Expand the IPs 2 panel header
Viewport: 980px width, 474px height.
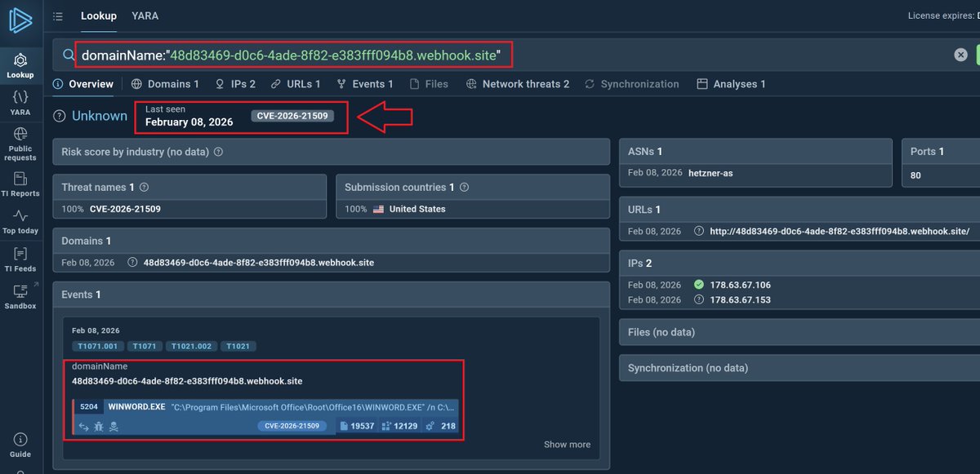pyautogui.click(x=800, y=264)
